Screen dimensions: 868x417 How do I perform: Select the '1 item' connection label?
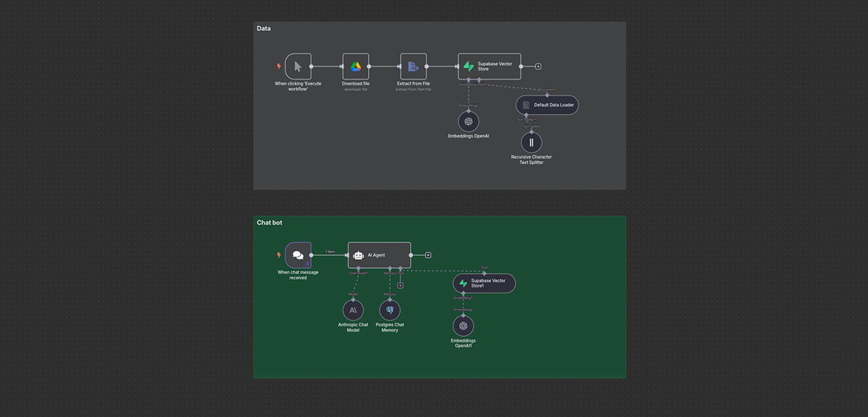click(x=329, y=252)
